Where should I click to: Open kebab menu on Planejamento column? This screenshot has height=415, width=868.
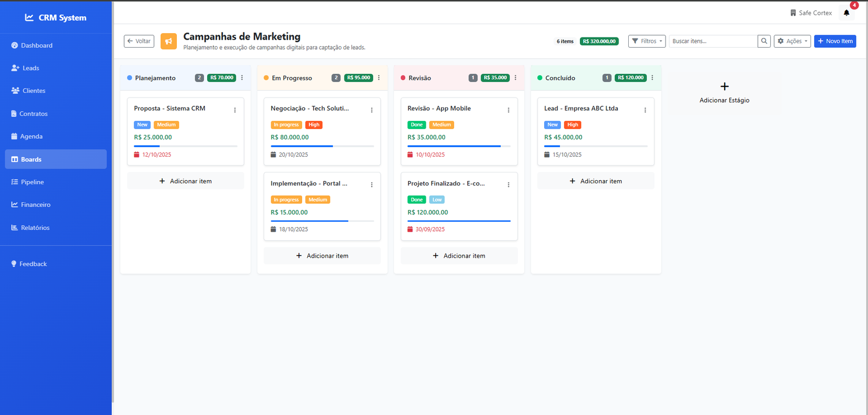pos(242,78)
